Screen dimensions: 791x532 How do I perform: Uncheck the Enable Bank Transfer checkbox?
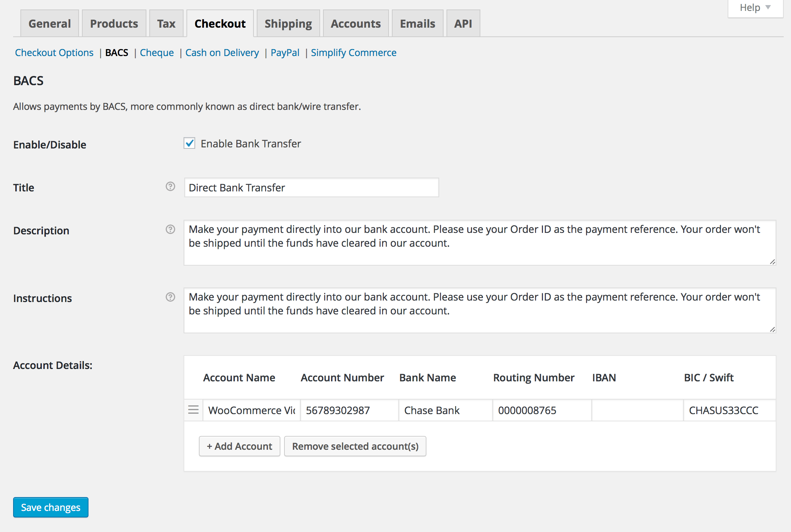(189, 143)
